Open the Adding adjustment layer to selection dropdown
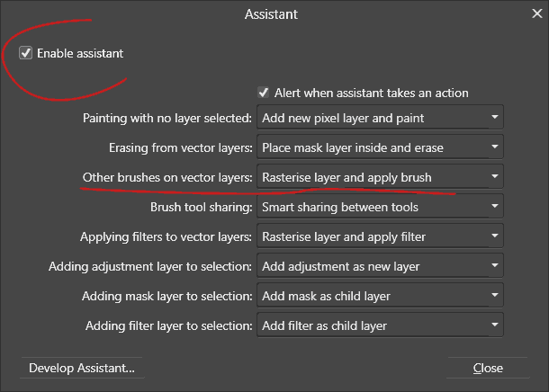The image size is (549, 392). 380,266
